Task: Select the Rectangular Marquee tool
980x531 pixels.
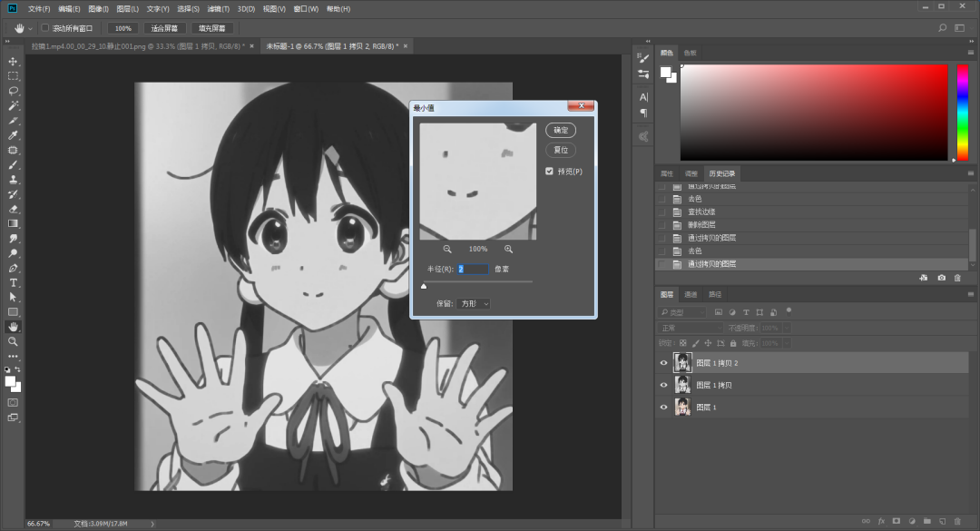Action: pyautogui.click(x=13, y=76)
